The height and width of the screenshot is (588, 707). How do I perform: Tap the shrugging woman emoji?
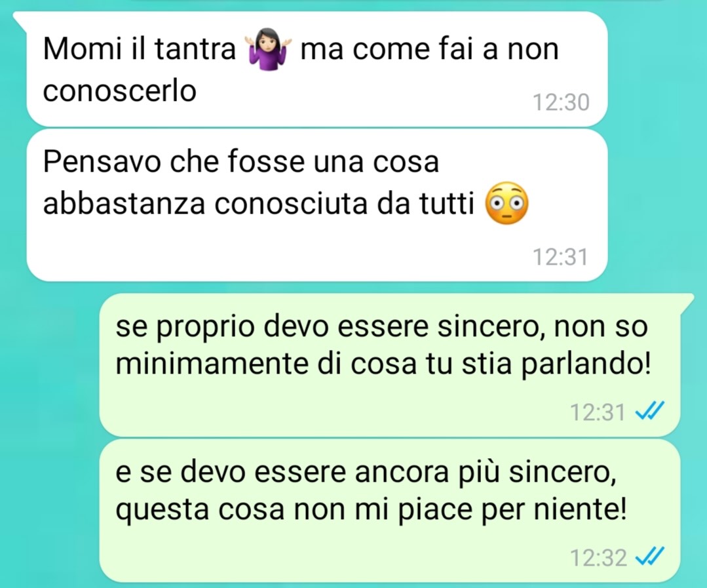(x=268, y=50)
